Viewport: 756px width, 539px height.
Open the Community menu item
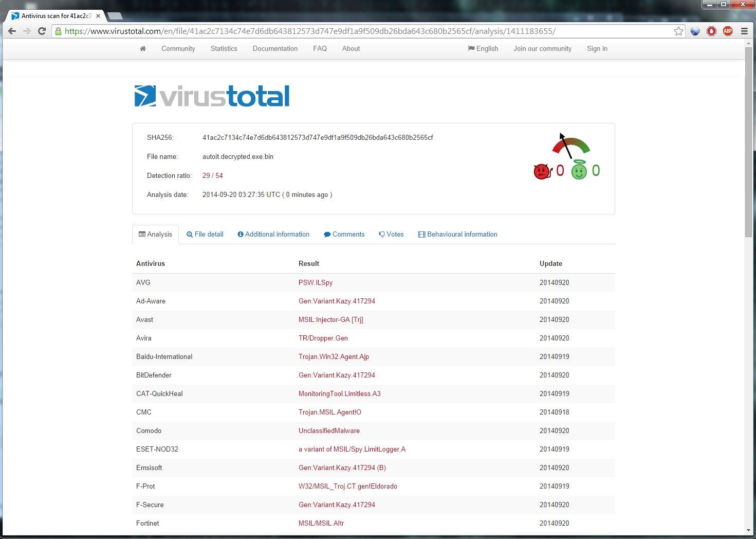coord(178,48)
